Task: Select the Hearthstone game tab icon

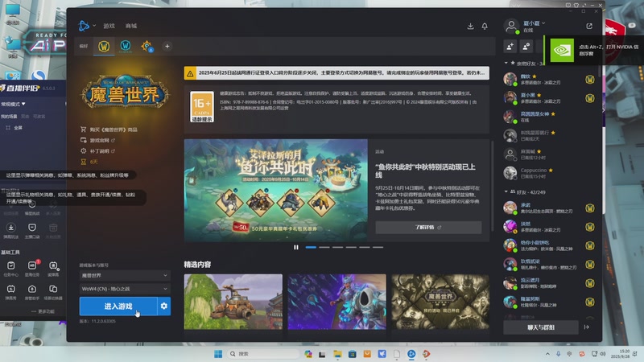Action: pyautogui.click(x=147, y=47)
